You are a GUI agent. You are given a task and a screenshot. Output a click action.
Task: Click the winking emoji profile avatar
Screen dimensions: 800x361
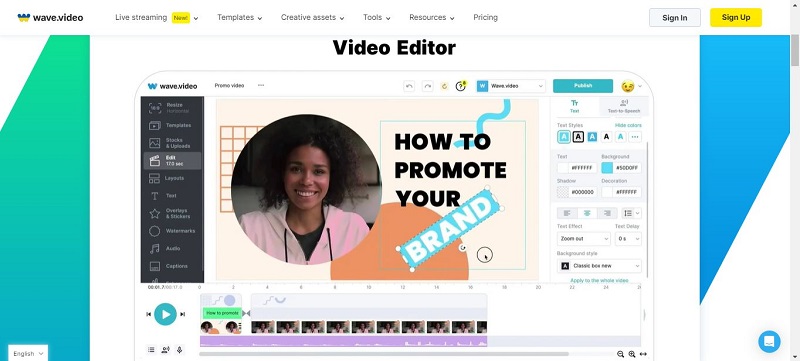pyautogui.click(x=628, y=86)
